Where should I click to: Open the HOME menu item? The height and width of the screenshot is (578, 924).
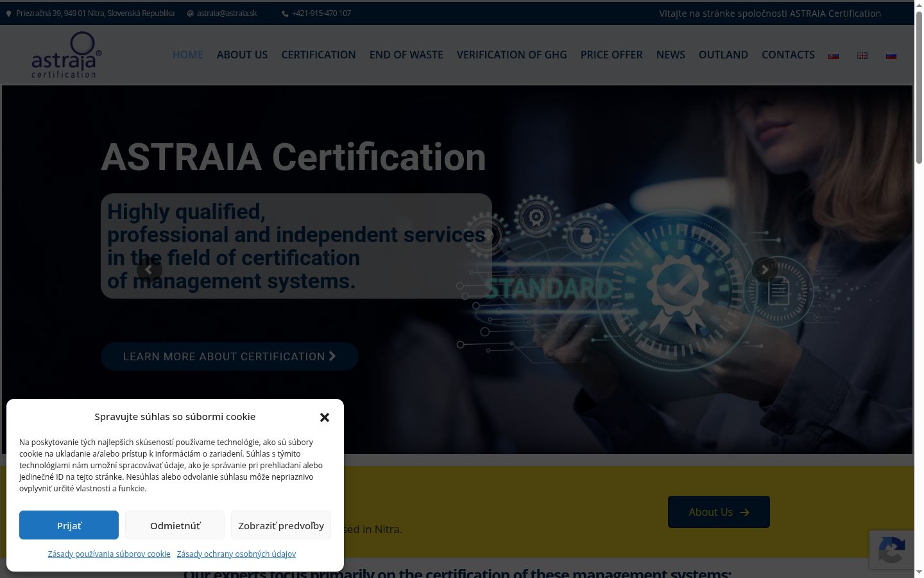click(x=187, y=55)
